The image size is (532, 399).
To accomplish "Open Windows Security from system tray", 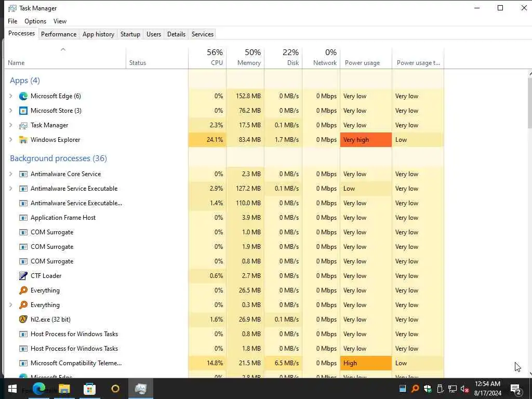I will pyautogui.click(x=428, y=389).
